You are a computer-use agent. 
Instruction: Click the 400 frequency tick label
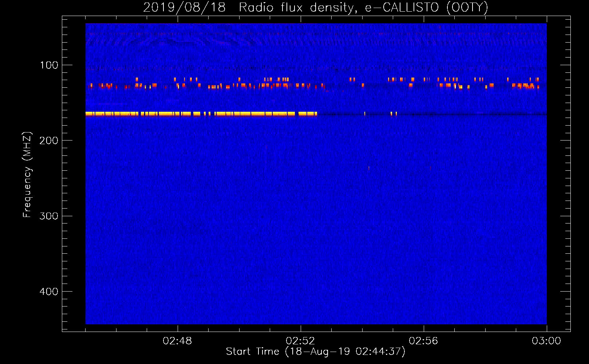click(x=49, y=292)
